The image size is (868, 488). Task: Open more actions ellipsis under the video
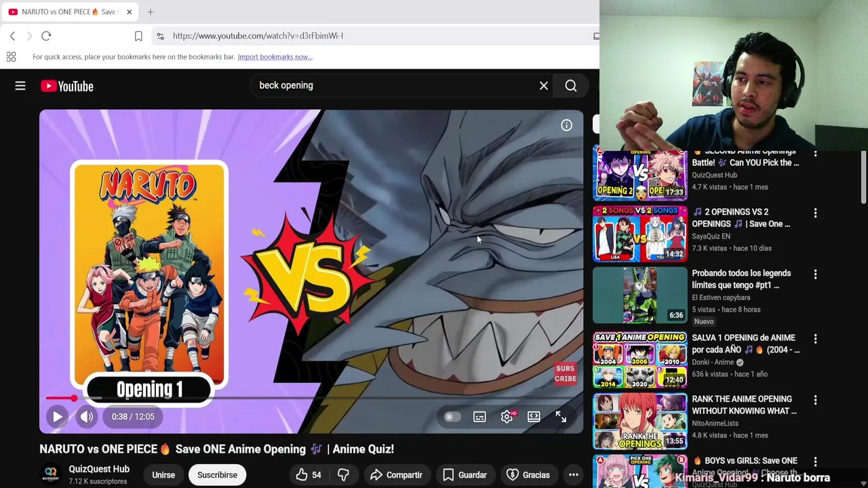[x=574, y=475]
